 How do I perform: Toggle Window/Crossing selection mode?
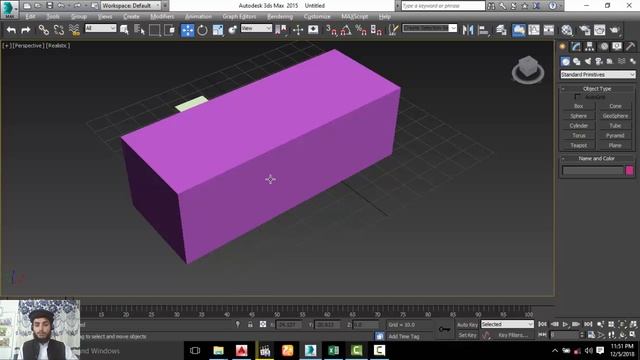(x=169, y=30)
